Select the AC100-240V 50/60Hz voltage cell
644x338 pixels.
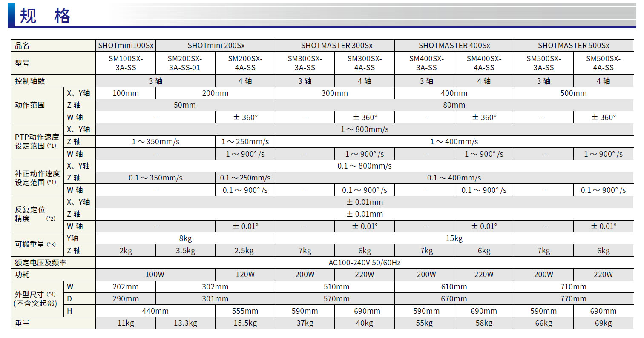[364, 263]
